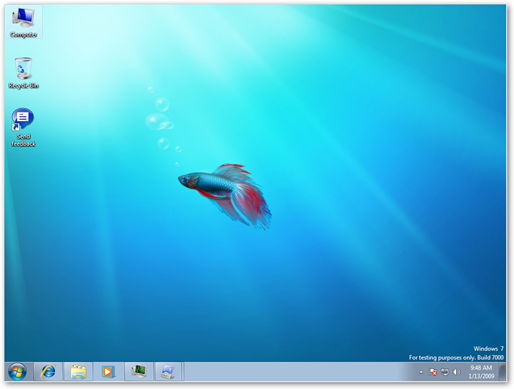
Task: Select the Recycle Bin desktop icon
Action: pos(23,73)
